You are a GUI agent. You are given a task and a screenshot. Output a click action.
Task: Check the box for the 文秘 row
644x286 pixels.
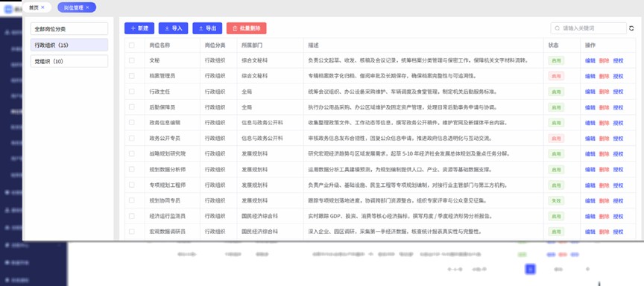coord(132,60)
